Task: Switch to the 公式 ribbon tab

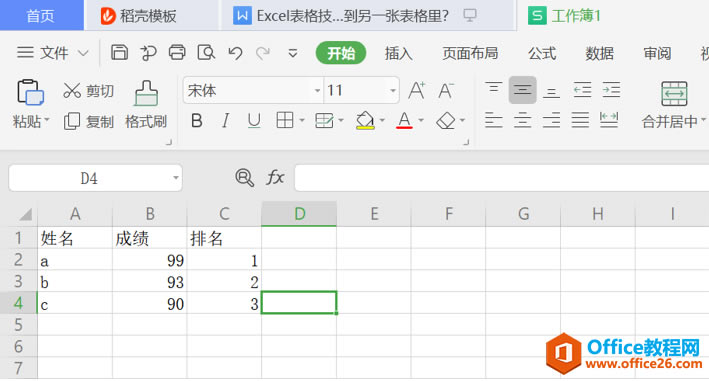Action: click(542, 53)
